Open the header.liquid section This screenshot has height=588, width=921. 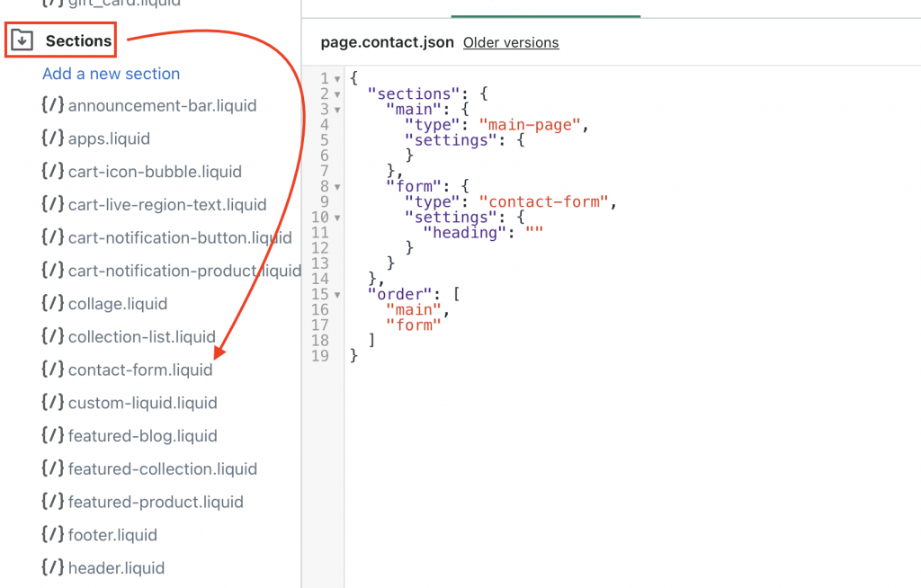pos(117,567)
